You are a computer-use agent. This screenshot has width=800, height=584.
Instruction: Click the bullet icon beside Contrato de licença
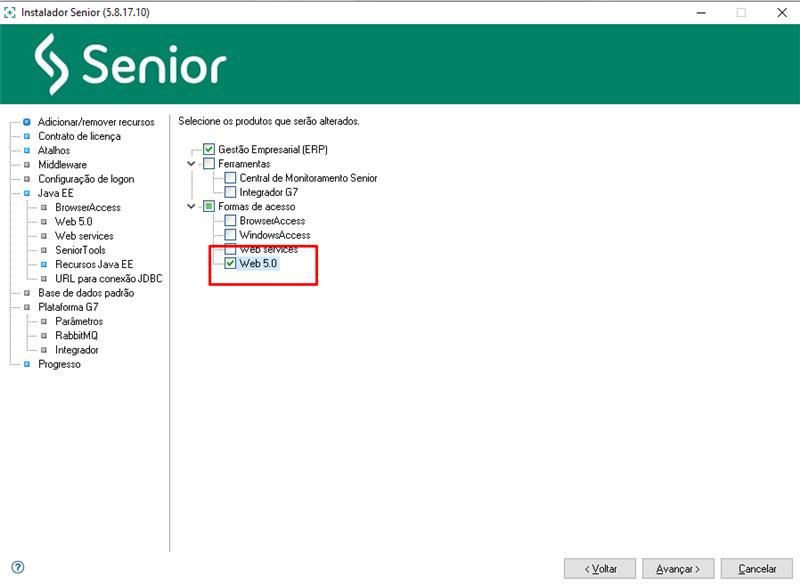click(x=27, y=136)
